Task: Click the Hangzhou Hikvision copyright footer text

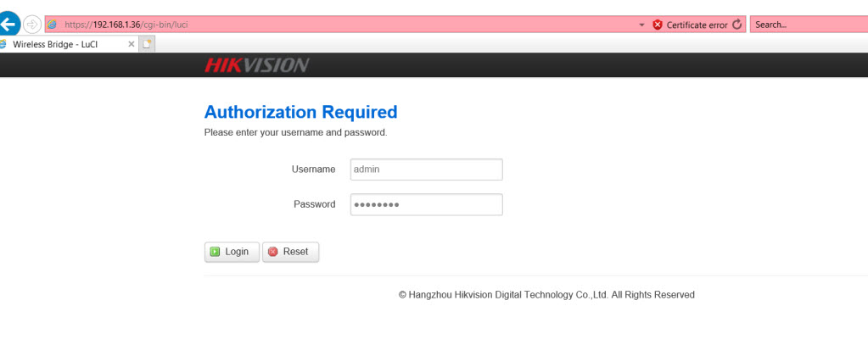Action: coord(546,295)
